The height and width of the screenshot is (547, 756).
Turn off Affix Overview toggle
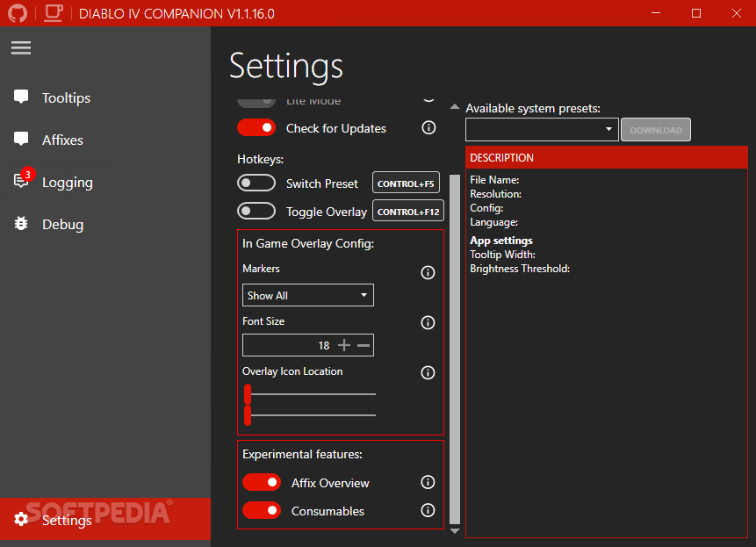click(262, 482)
